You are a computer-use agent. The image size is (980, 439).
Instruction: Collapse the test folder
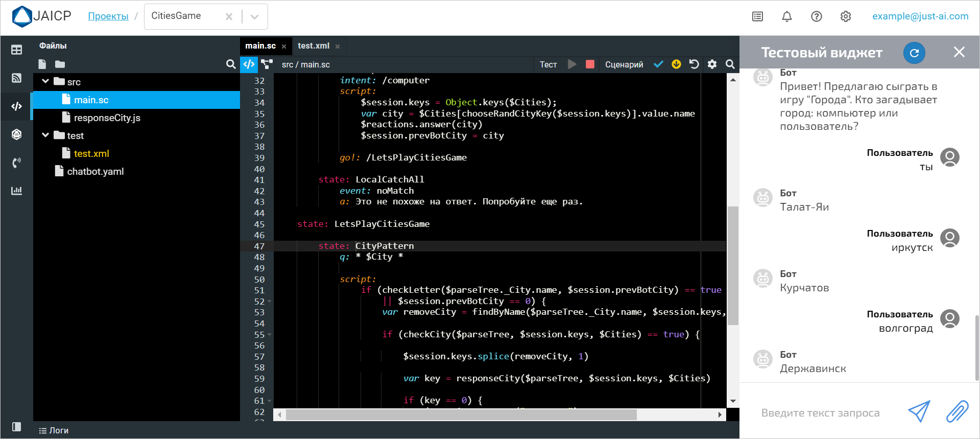point(45,135)
